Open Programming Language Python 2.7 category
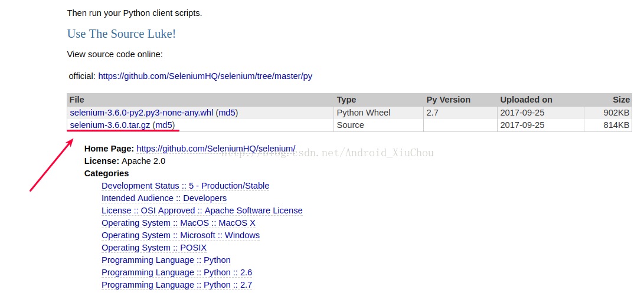The height and width of the screenshot is (293, 644). pos(176,285)
